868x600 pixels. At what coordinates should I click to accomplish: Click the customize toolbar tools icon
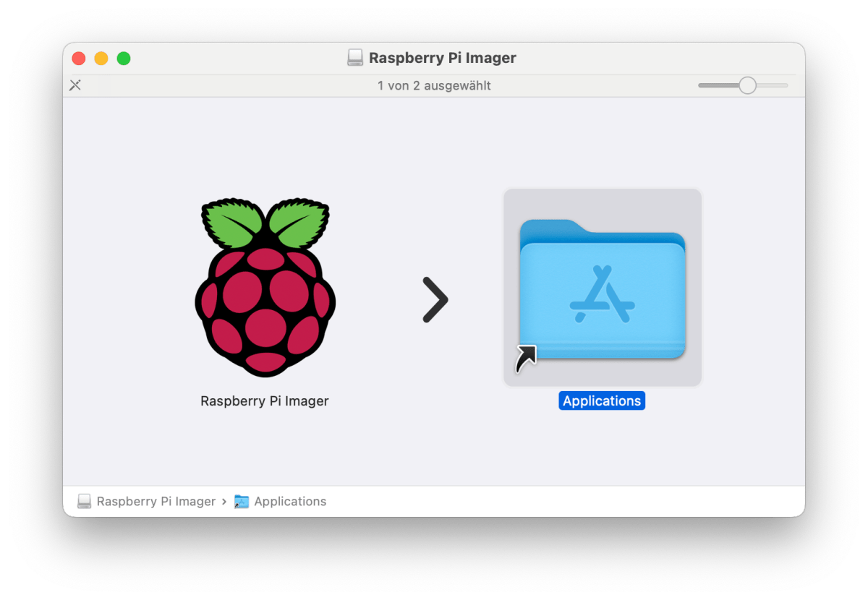point(75,85)
